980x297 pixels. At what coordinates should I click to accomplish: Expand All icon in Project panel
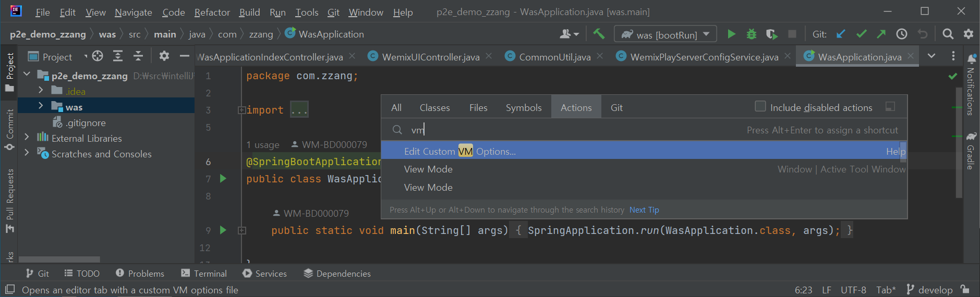click(118, 56)
